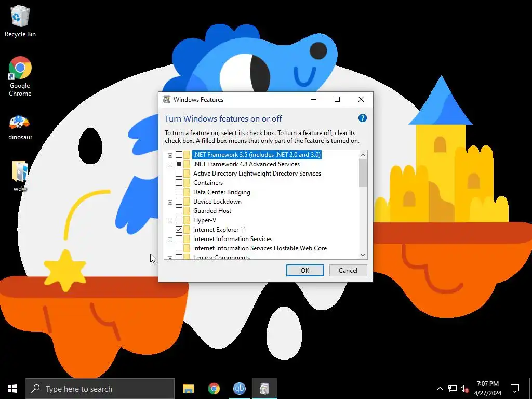Expand the Internet Information Services node
532x399 pixels.
(x=170, y=240)
